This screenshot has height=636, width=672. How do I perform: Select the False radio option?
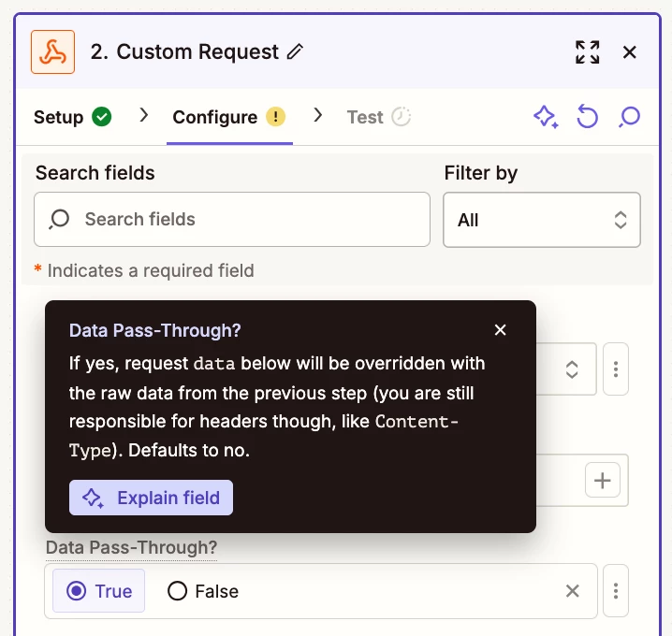(x=203, y=591)
